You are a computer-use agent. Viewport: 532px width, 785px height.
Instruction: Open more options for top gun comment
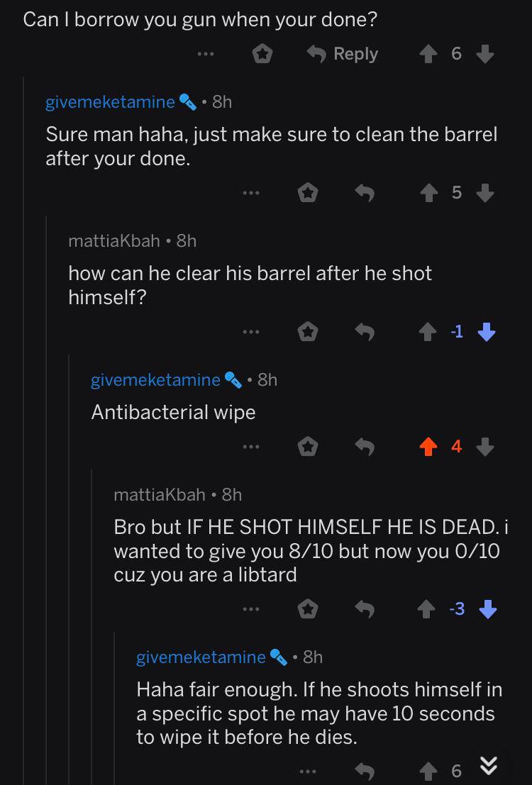pos(206,54)
